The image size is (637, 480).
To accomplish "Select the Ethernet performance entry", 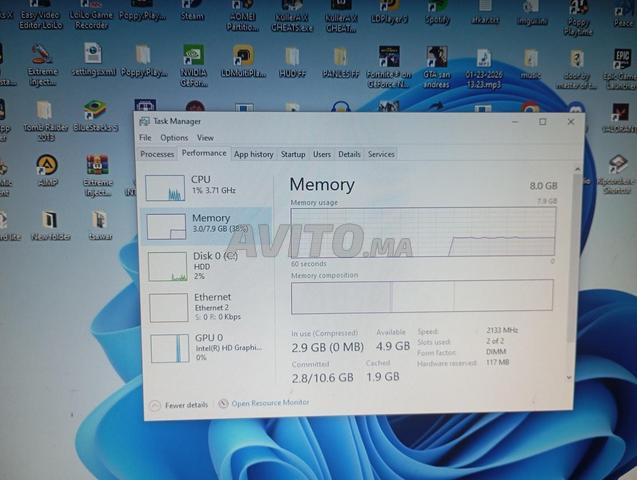I will coord(211,306).
